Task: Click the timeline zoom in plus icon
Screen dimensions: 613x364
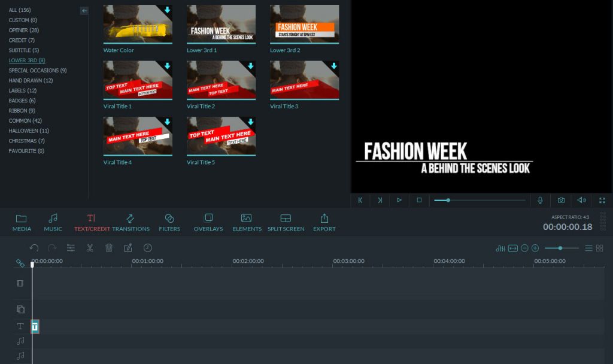Action: click(535, 248)
